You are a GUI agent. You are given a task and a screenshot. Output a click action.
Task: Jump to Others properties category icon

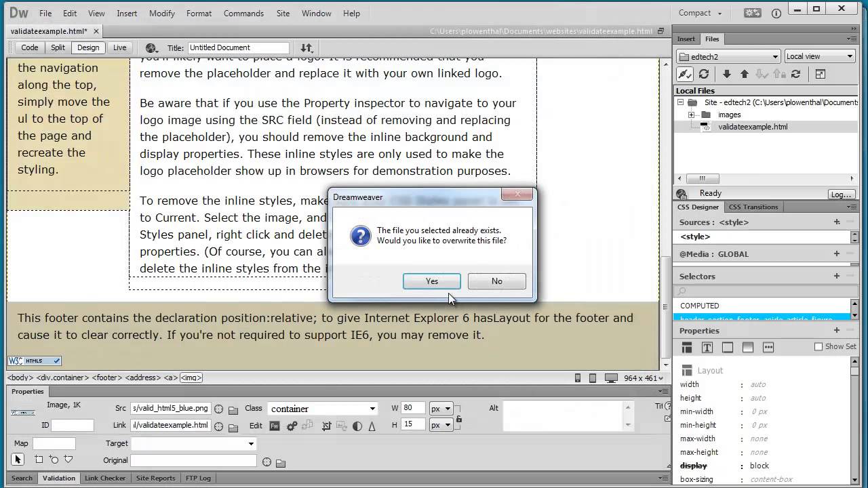[x=768, y=347]
